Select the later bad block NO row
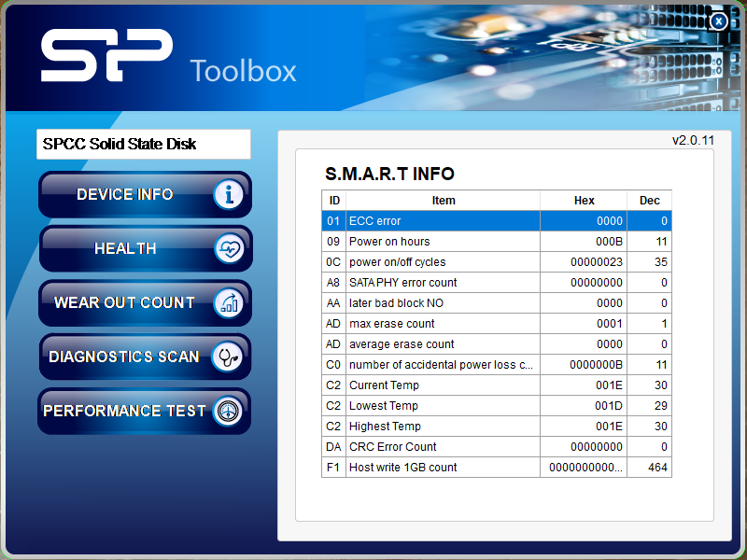The image size is (747, 560). click(x=497, y=302)
